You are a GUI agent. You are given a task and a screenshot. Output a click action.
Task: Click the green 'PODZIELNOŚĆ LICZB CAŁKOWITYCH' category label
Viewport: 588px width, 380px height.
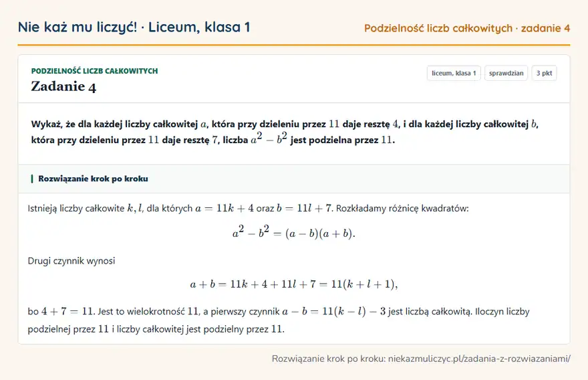(x=94, y=71)
